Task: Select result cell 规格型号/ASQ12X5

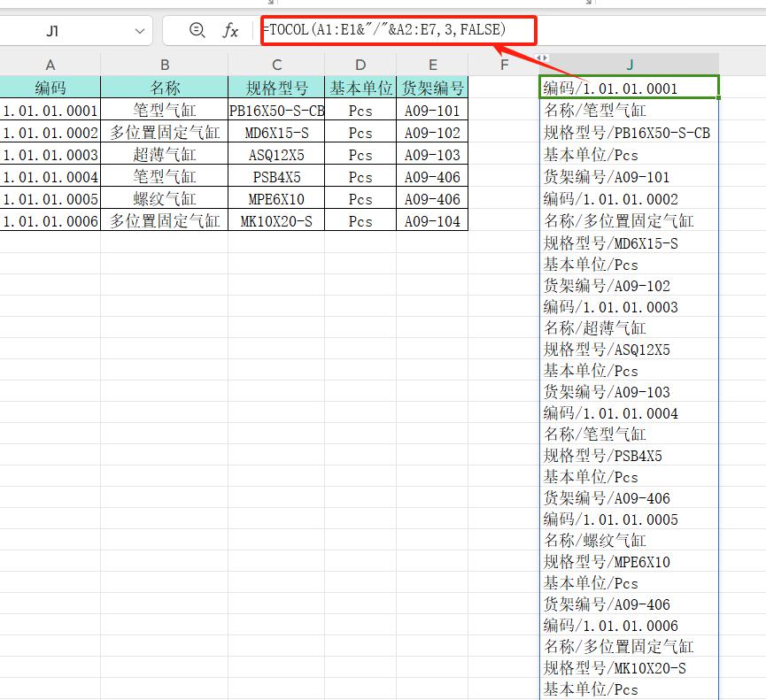Action: [x=630, y=349]
